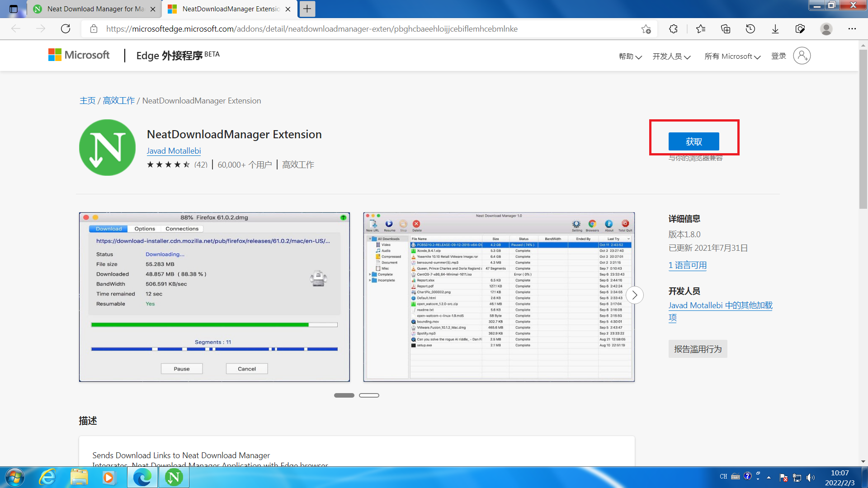Image resolution: width=868 pixels, height=488 pixels.
Task: Open Neat Download Manager taskbar icon
Action: 174,478
